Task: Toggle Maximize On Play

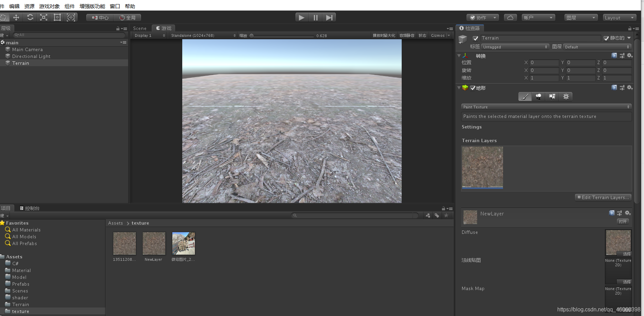Action: 384,35
